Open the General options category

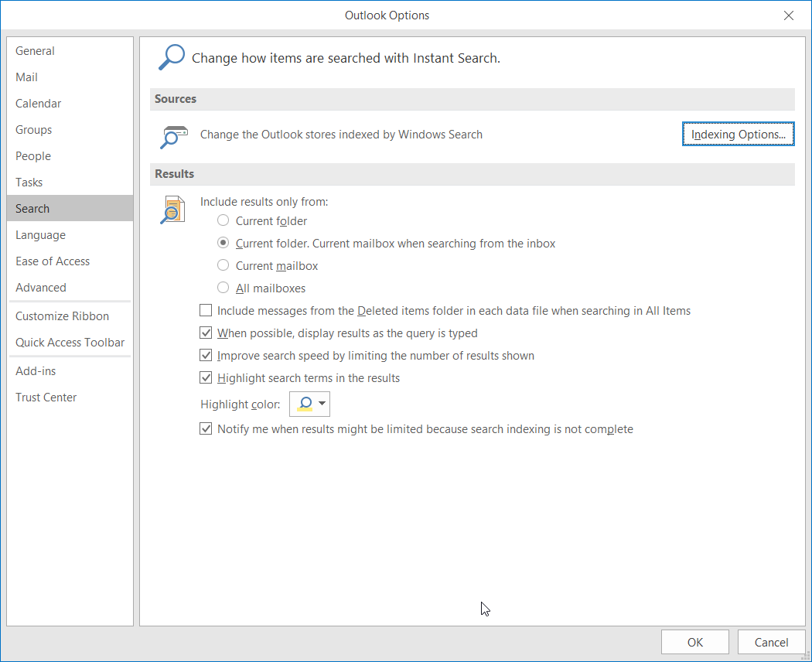coord(70,51)
